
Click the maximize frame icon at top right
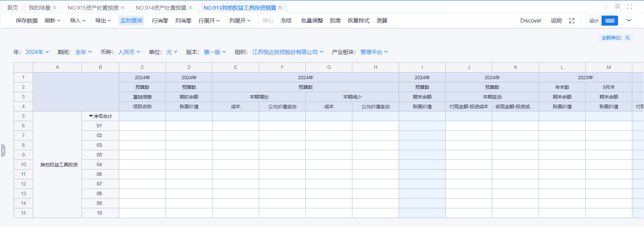pos(630,7)
